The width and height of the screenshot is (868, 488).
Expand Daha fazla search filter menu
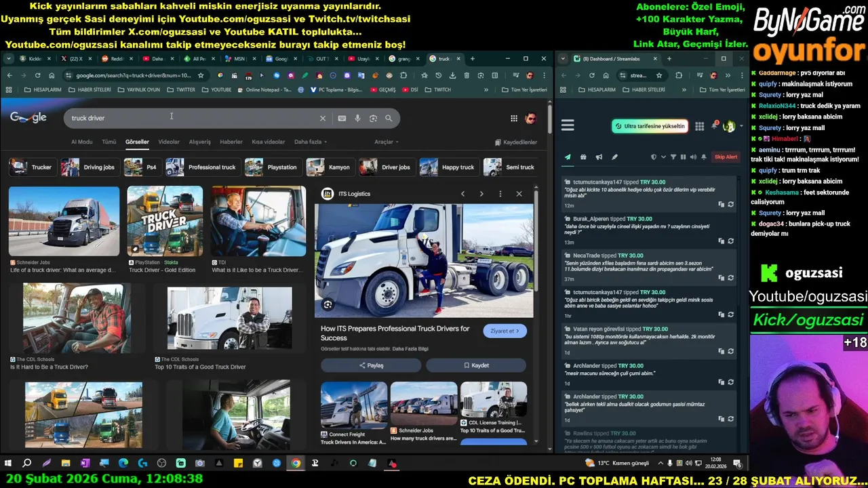[x=311, y=142]
